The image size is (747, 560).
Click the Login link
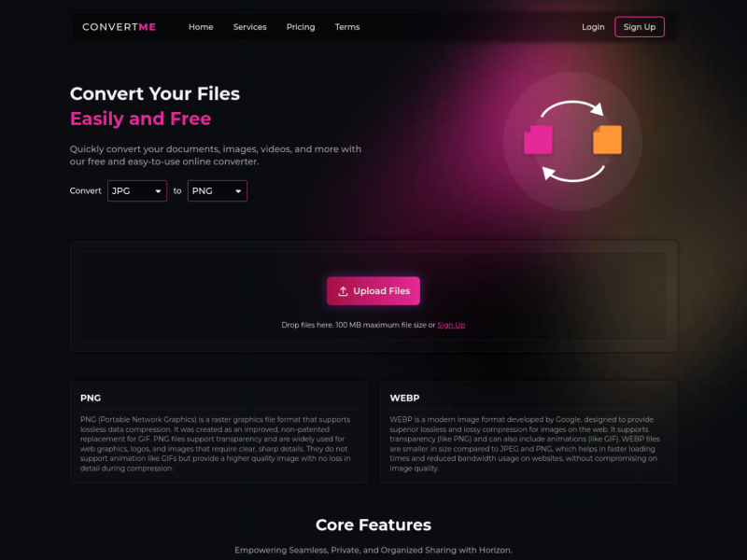[x=593, y=27]
